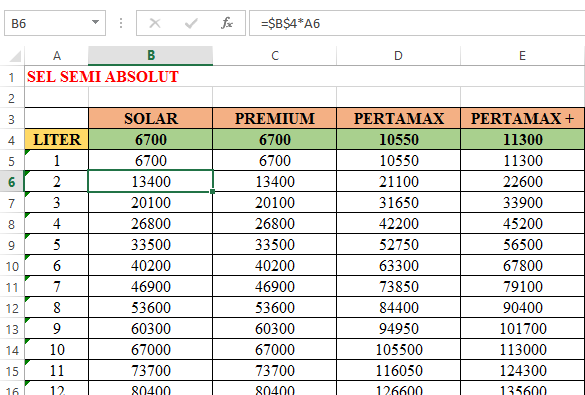Select column B header
585x395 pixels.
(151, 56)
